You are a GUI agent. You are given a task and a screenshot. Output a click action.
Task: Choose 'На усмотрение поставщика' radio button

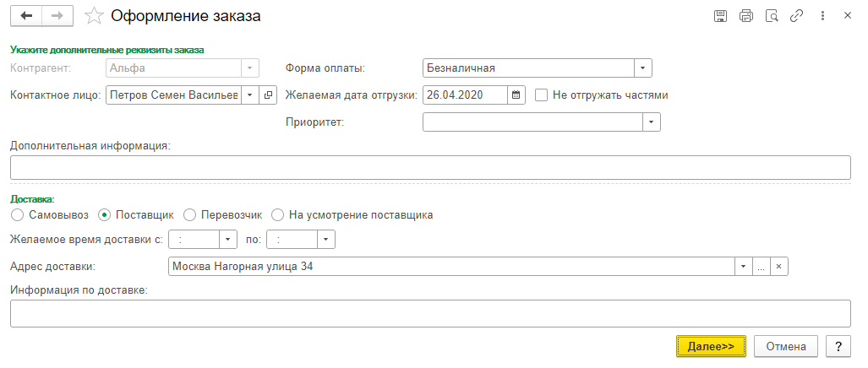click(278, 215)
